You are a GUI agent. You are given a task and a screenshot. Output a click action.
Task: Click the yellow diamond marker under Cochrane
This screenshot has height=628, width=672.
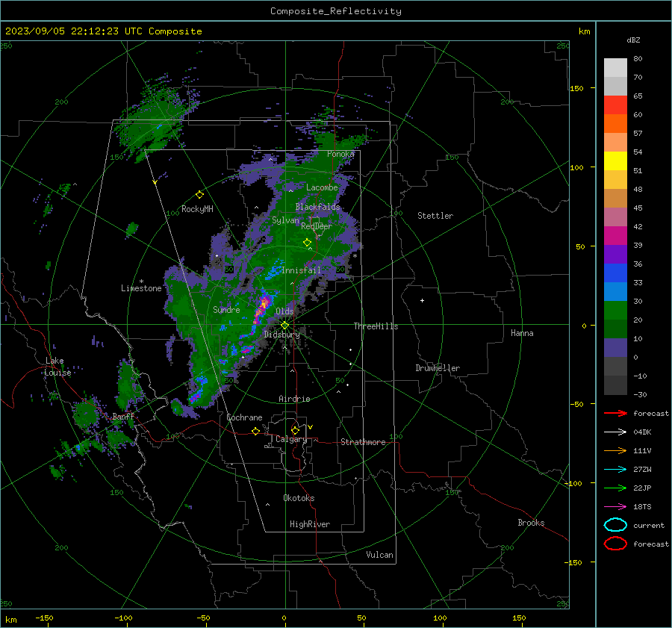coord(255,431)
